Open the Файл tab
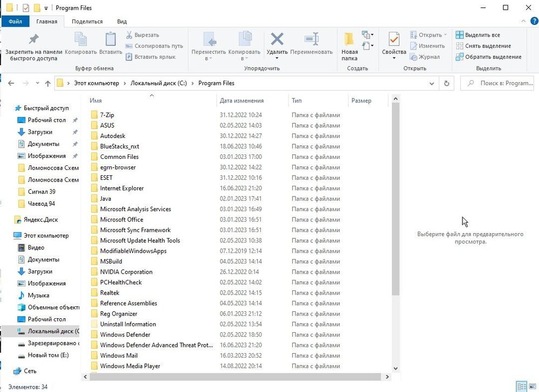Viewport: 539px width, 392px height. [x=15, y=22]
